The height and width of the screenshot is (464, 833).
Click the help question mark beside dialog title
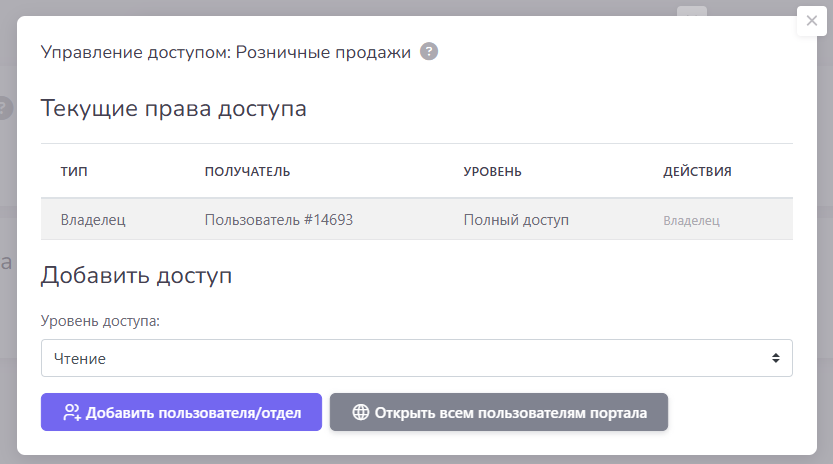pyautogui.click(x=429, y=52)
